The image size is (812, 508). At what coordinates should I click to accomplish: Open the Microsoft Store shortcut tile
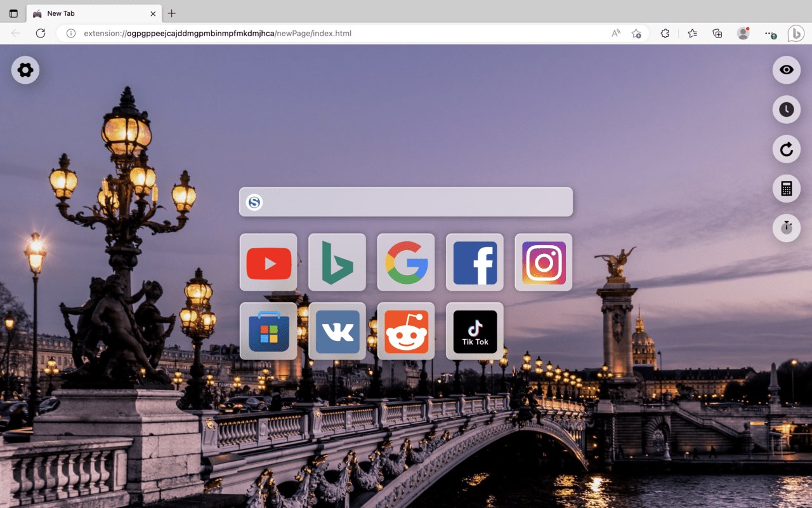pyautogui.click(x=268, y=331)
